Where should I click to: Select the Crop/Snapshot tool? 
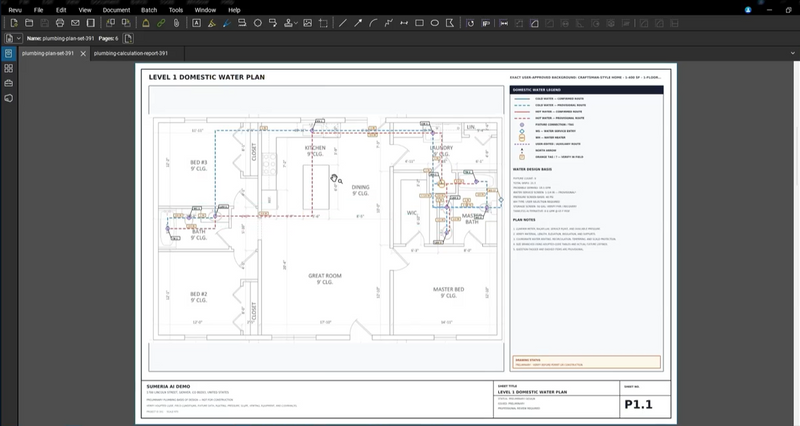(x=323, y=23)
